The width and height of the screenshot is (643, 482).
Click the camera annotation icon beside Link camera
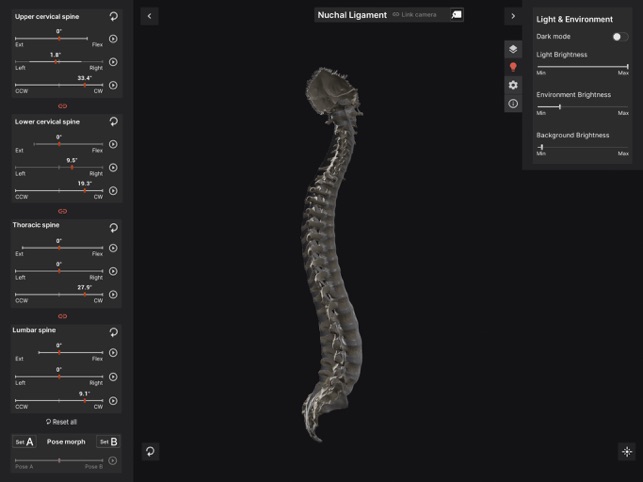pos(456,15)
